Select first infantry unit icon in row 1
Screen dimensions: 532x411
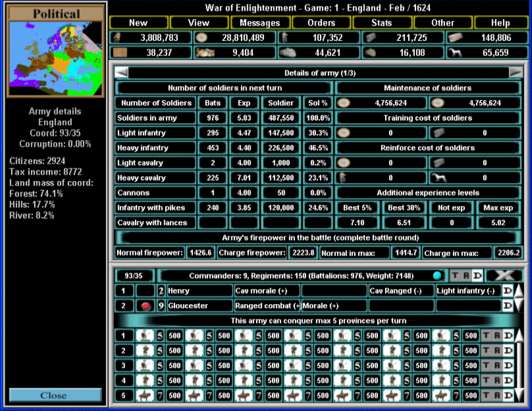pos(144,336)
